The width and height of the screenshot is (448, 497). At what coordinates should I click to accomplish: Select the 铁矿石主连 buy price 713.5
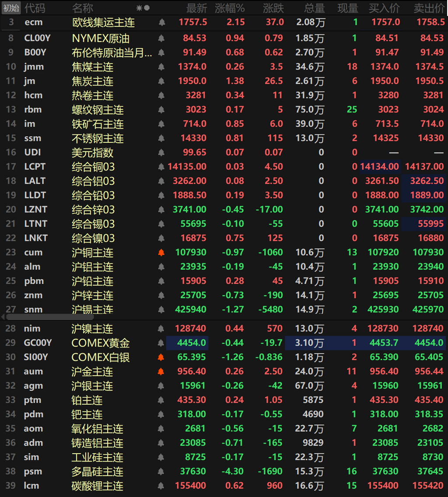[x=386, y=124]
